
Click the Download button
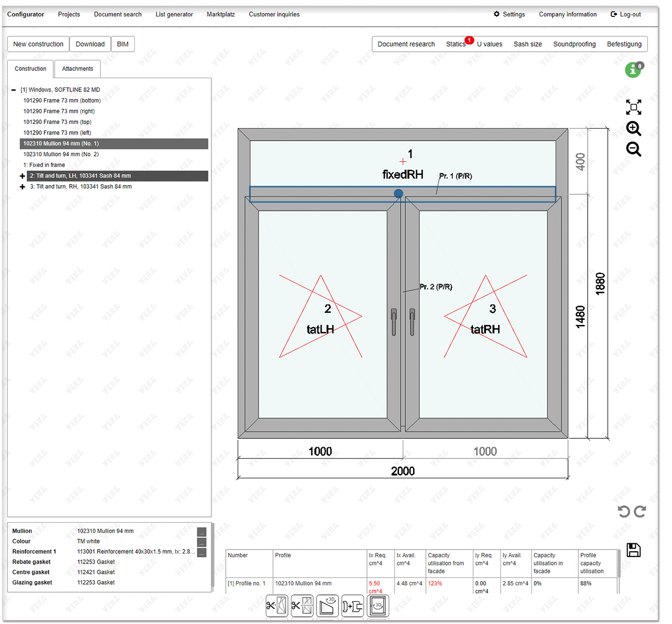click(x=90, y=44)
